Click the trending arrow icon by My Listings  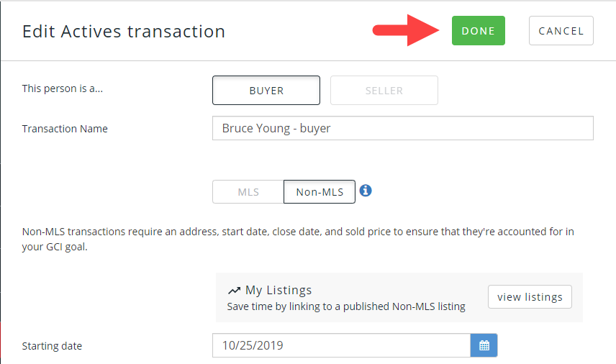pyautogui.click(x=234, y=291)
